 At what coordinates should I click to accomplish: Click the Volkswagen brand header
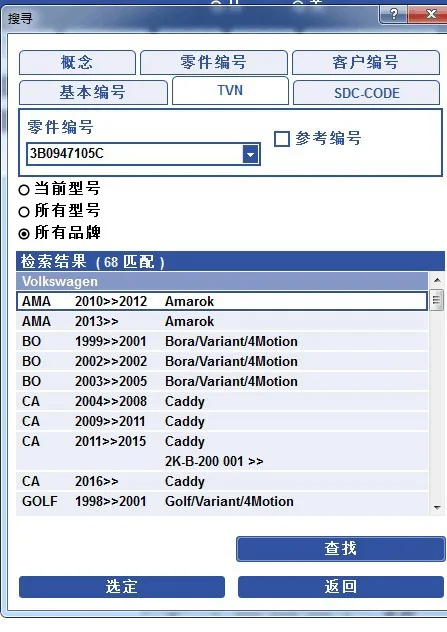click(x=222, y=281)
